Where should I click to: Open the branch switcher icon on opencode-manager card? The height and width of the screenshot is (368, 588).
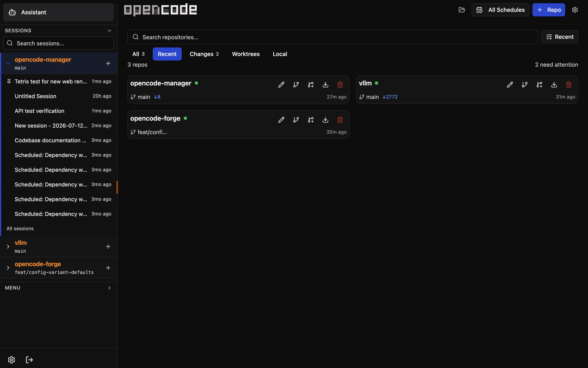click(x=296, y=85)
